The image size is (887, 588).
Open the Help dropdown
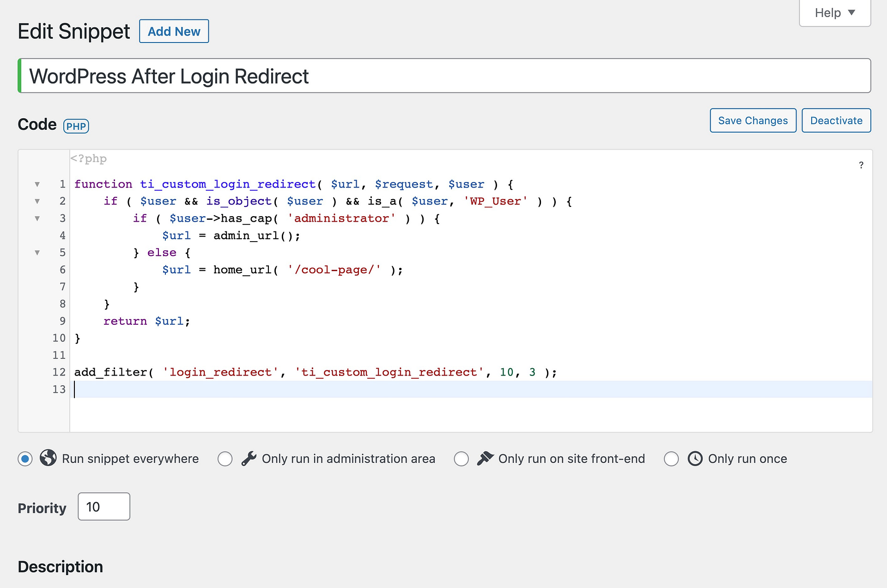point(835,13)
